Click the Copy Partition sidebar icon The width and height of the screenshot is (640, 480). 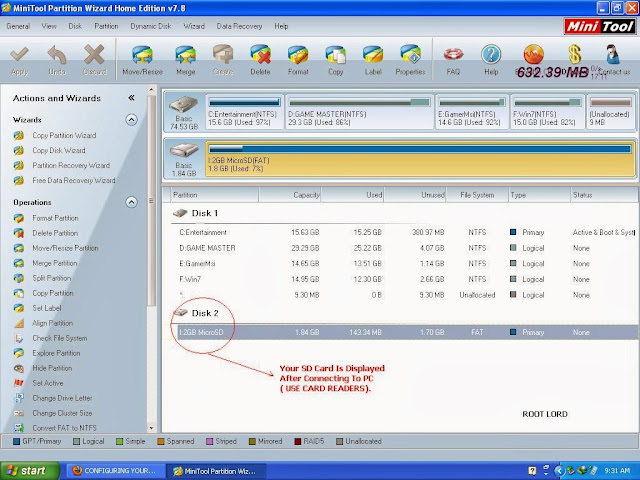(19, 293)
